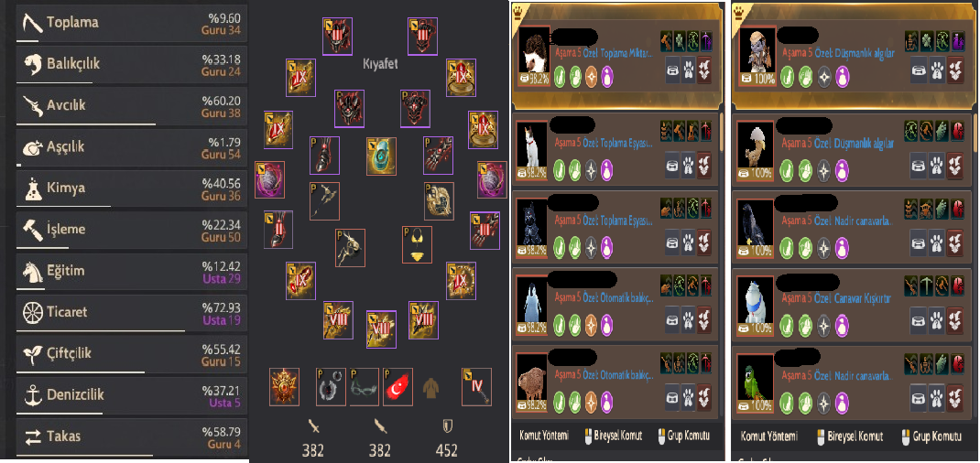Select the yellow bikini underwear slot
The height and width of the screenshot is (463, 980).
[x=417, y=244]
